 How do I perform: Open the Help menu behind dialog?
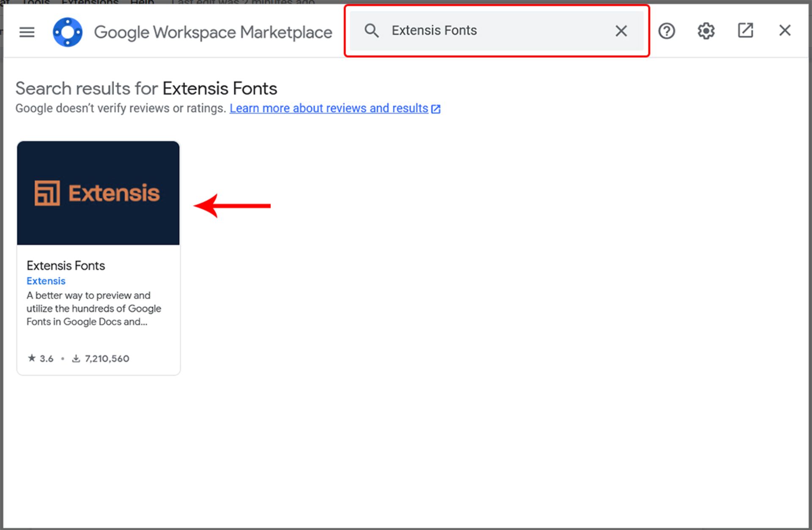click(x=142, y=2)
